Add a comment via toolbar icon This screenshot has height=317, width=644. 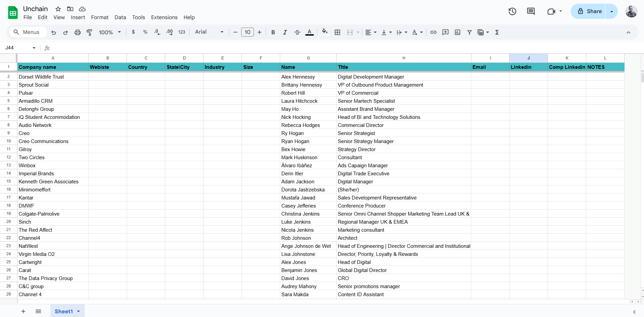(x=445, y=32)
